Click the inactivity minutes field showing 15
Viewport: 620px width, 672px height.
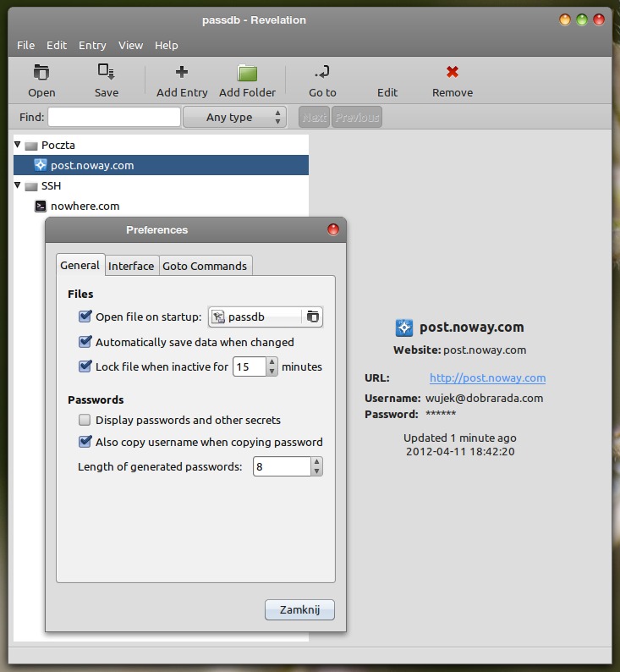250,366
